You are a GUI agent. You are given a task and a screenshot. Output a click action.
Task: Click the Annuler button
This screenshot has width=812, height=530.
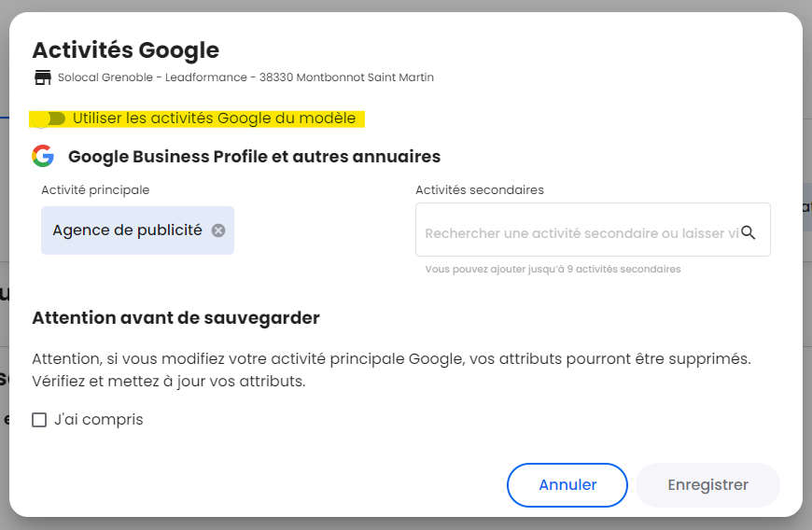[x=567, y=485]
